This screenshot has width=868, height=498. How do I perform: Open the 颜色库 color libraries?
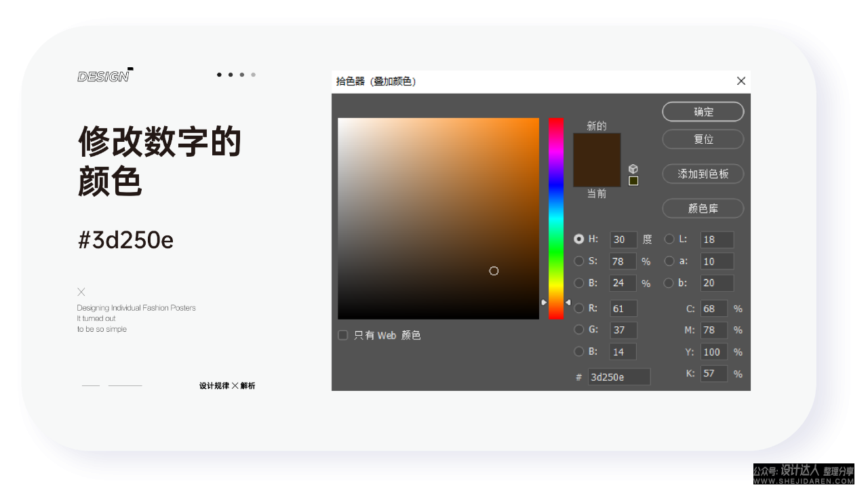(x=703, y=208)
